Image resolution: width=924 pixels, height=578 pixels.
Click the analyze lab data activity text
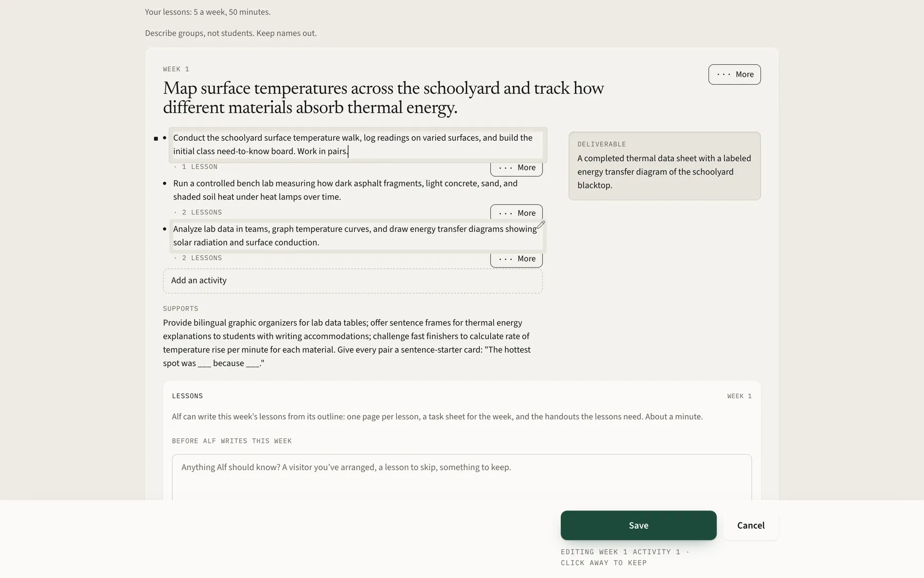pos(355,236)
